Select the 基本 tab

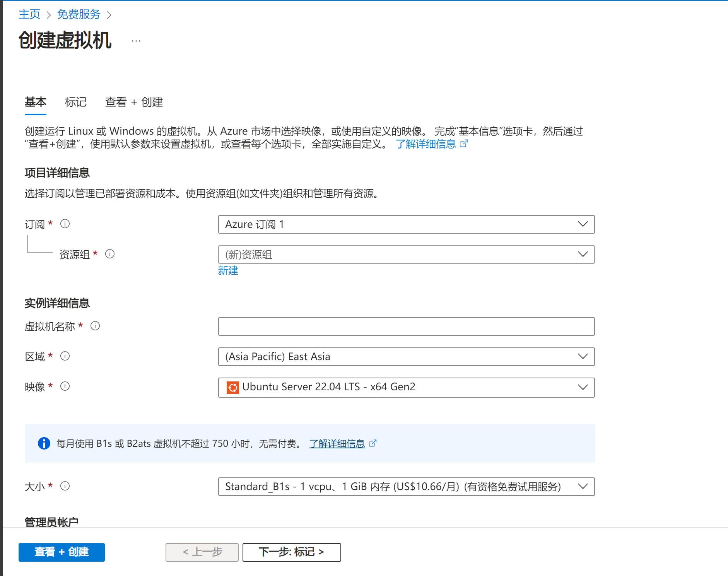pyautogui.click(x=36, y=102)
